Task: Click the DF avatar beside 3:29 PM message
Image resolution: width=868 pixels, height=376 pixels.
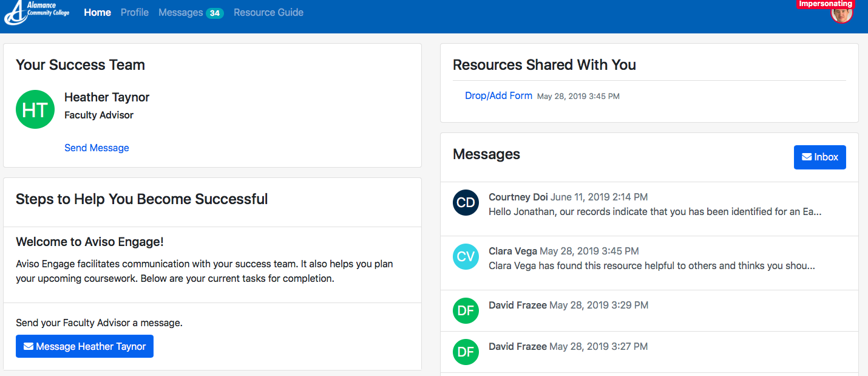Action: 466,310
